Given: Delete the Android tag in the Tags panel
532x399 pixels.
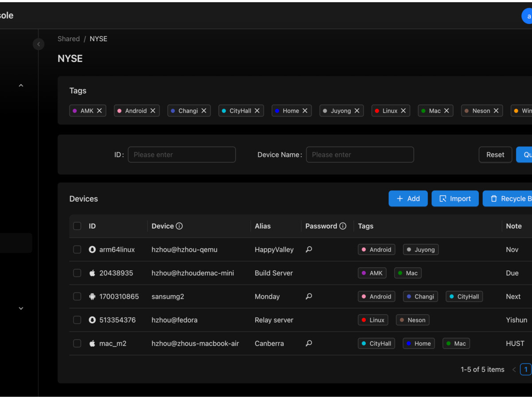Looking at the screenshot, I should (x=153, y=111).
